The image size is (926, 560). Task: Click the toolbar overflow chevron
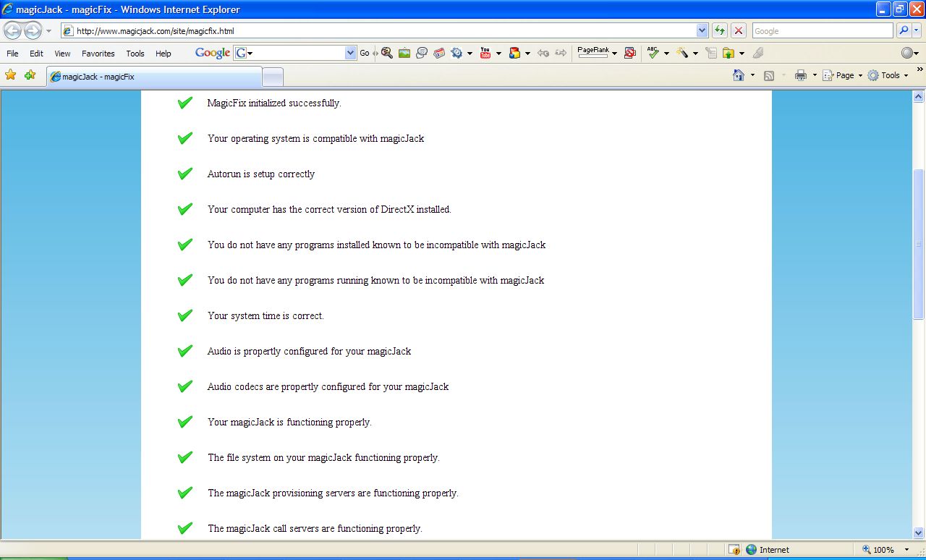pos(920,69)
